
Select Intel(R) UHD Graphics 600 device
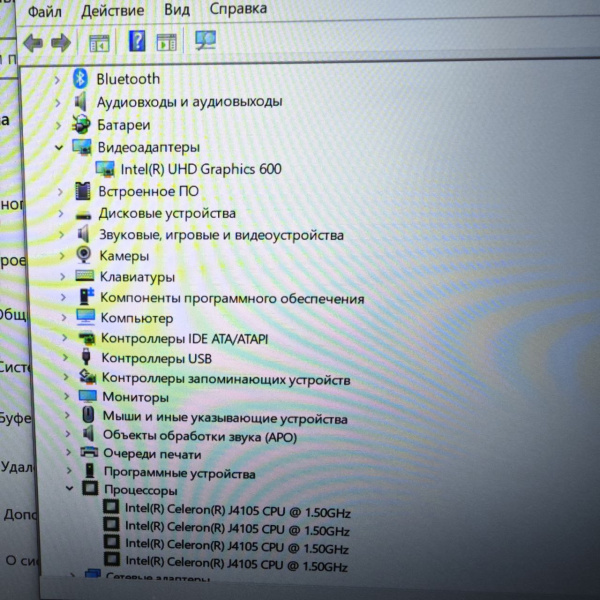click(200, 169)
